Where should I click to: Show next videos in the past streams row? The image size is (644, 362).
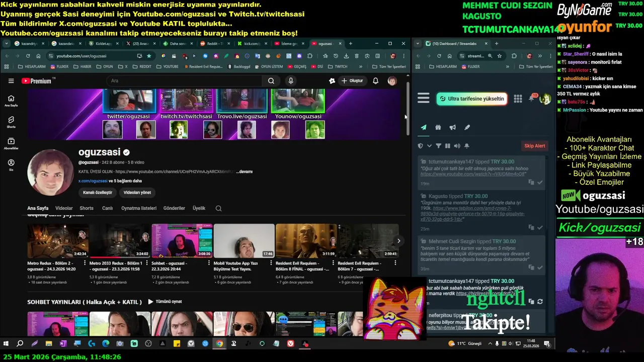pyautogui.click(x=398, y=241)
